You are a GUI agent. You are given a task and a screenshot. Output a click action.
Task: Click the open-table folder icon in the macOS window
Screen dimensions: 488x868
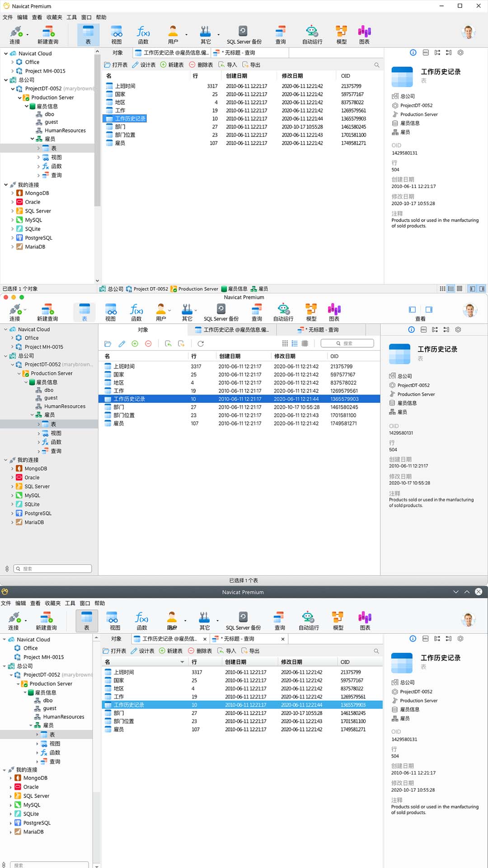[108, 344]
